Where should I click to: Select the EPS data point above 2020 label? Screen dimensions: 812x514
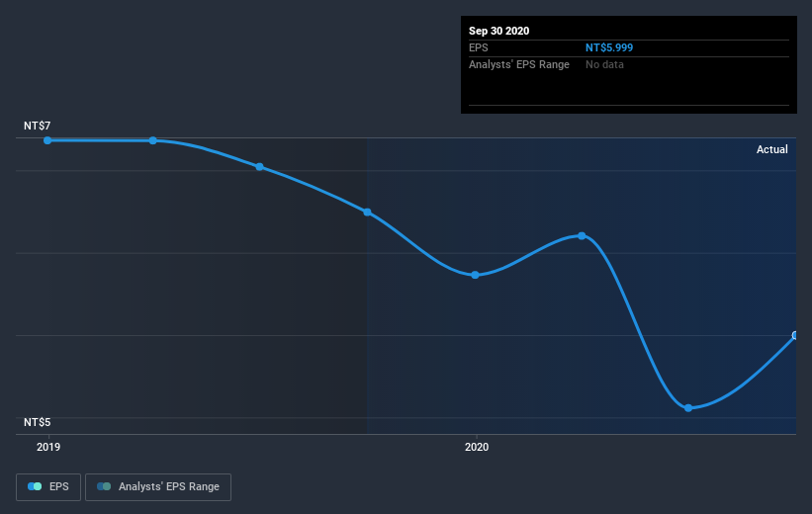475,275
